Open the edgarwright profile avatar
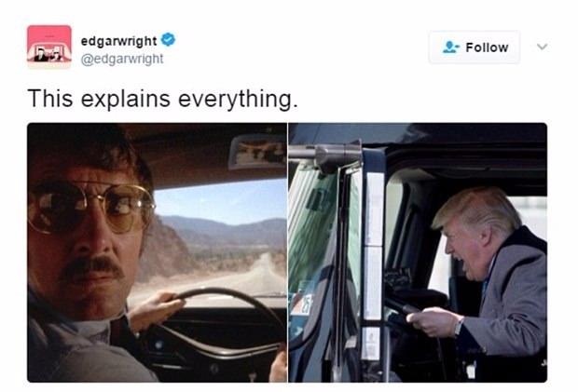Screen dimensions: 578x392 (x=49, y=47)
